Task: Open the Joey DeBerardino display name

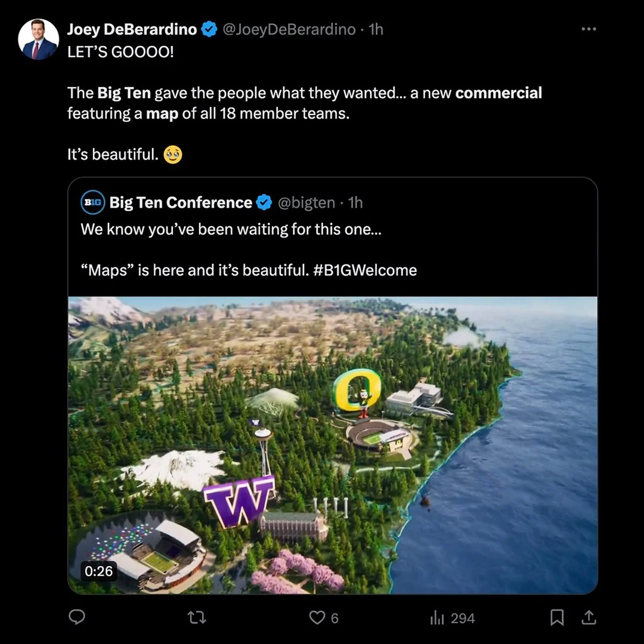Action: [132, 29]
